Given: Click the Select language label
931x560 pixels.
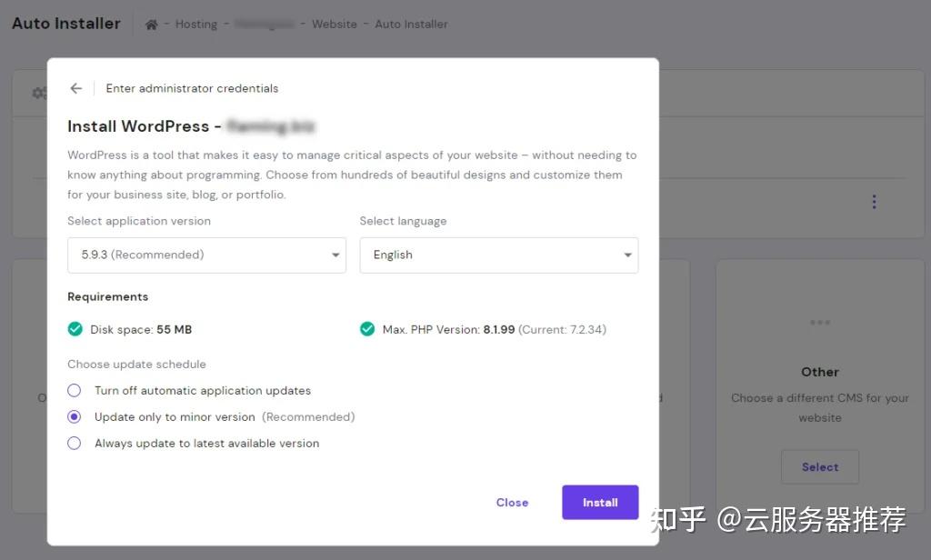Looking at the screenshot, I should click(x=403, y=221).
